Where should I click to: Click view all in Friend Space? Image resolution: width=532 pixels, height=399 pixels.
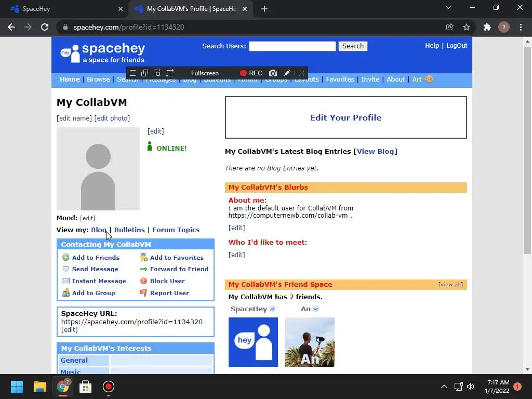point(450,284)
